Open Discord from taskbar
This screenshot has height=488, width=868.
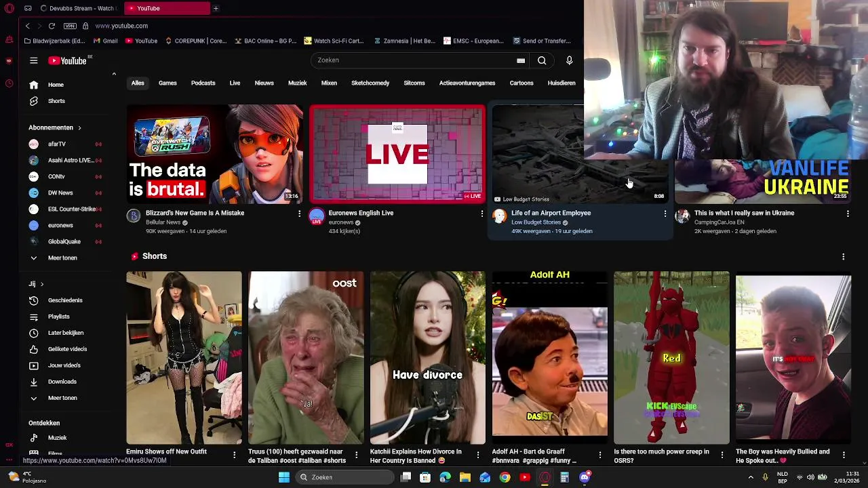(x=585, y=477)
